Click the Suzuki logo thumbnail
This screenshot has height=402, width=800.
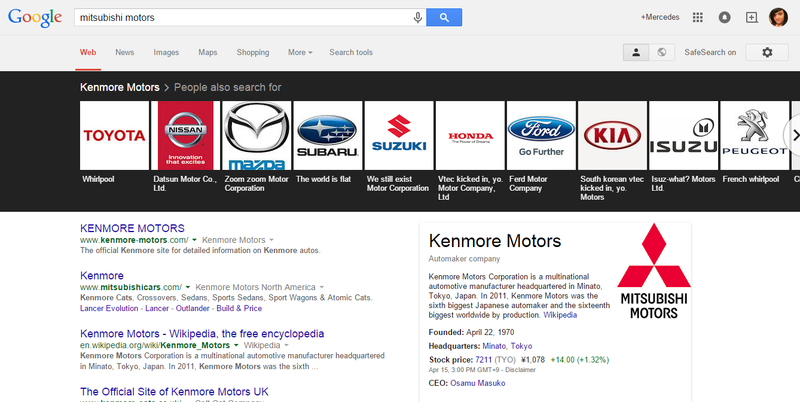click(x=399, y=135)
